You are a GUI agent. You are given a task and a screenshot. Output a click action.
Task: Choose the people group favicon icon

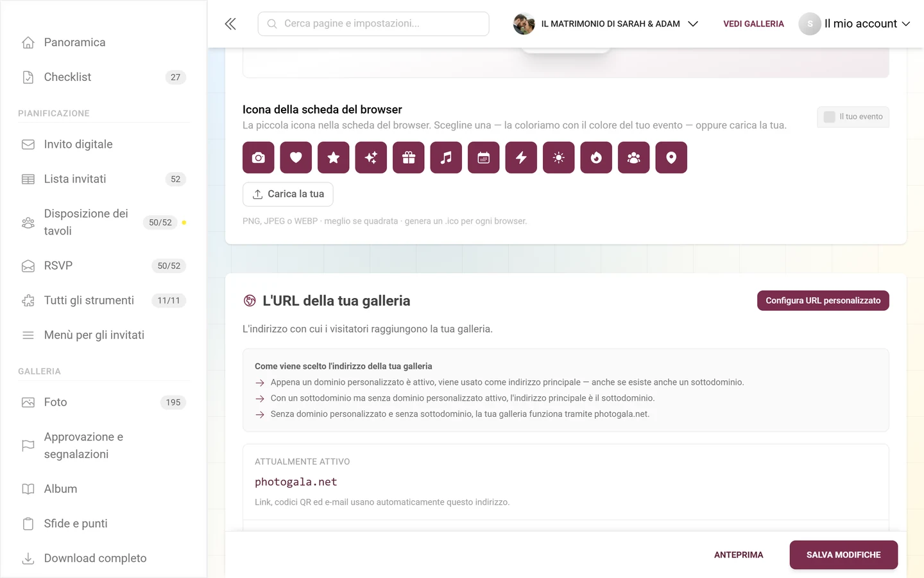[x=634, y=157]
